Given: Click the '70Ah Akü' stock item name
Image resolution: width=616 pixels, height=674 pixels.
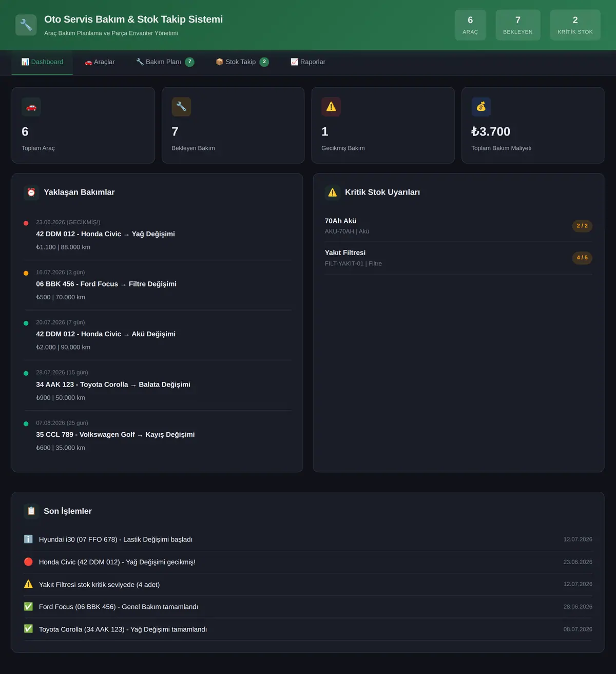Looking at the screenshot, I should pos(340,221).
